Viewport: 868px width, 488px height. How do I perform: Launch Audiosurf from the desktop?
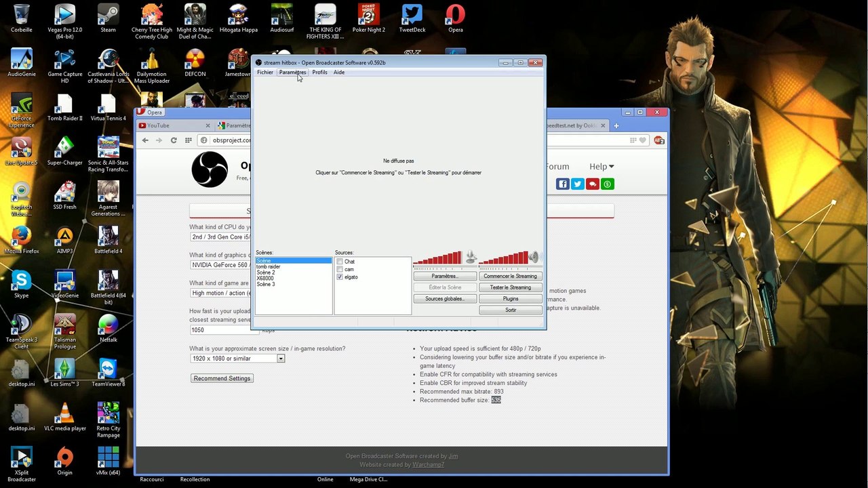click(x=281, y=18)
